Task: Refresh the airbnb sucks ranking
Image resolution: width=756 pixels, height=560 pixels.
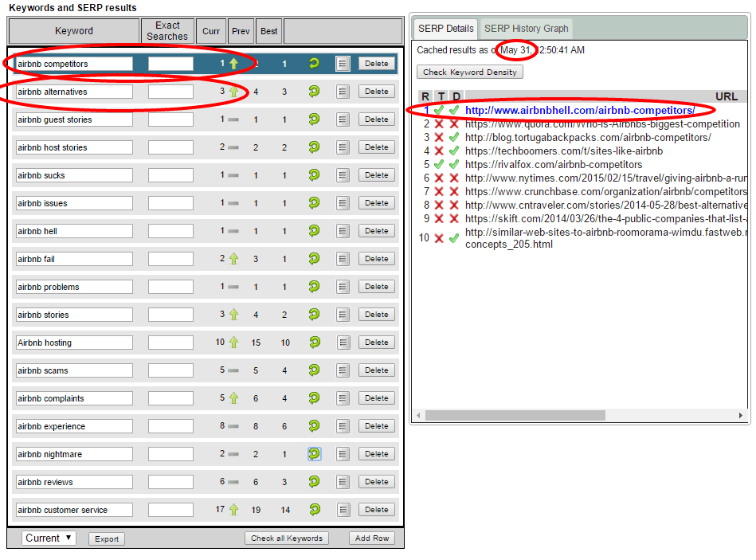Action: click(x=314, y=175)
